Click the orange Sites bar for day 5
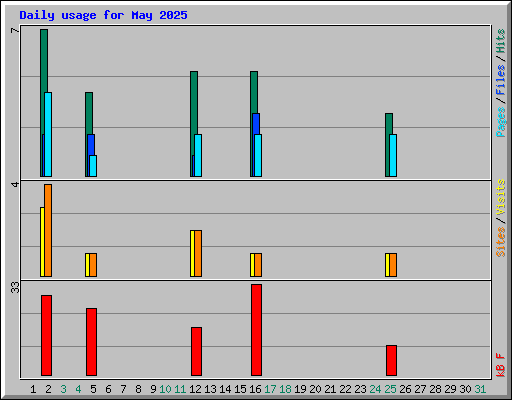512x400 pixels. [x=93, y=265]
